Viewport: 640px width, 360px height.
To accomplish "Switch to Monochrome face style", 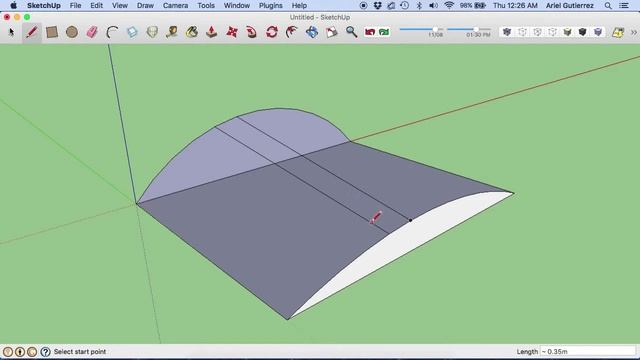I will click(x=598, y=32).
